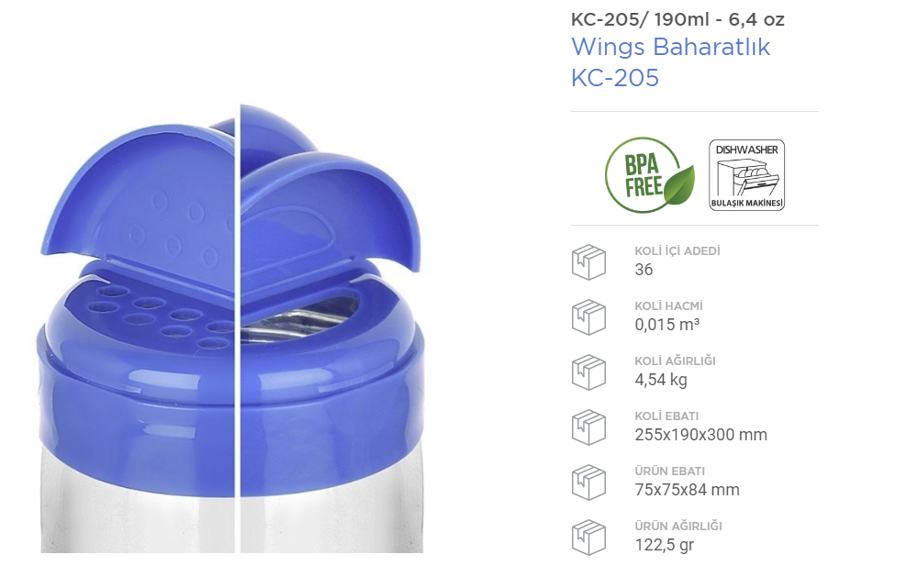
Task: Select the 255x190x300 mm carton size value
Action: pos(700,435)
